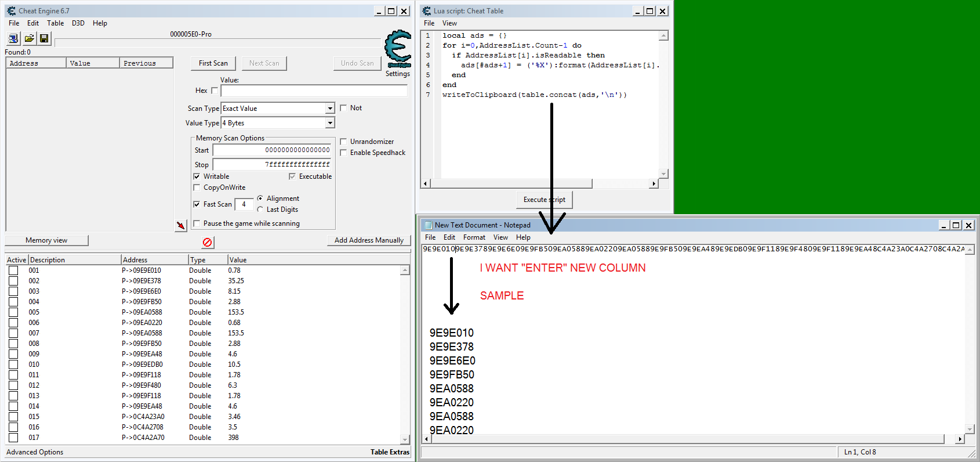Click the open process icon
This screenshot has height=462, width=980.
point(13,39)
